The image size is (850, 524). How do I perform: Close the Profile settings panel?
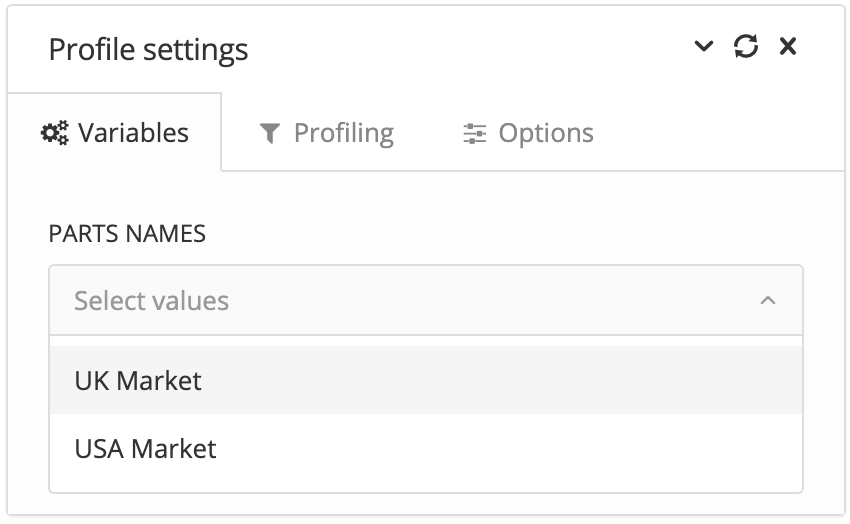click(788, 46)
